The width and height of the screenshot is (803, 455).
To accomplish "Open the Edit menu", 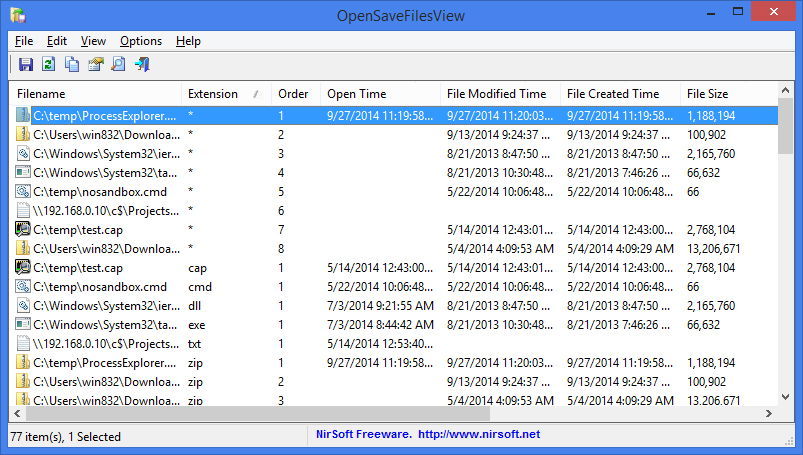I will pyautogui.click(x=57, y=41).
